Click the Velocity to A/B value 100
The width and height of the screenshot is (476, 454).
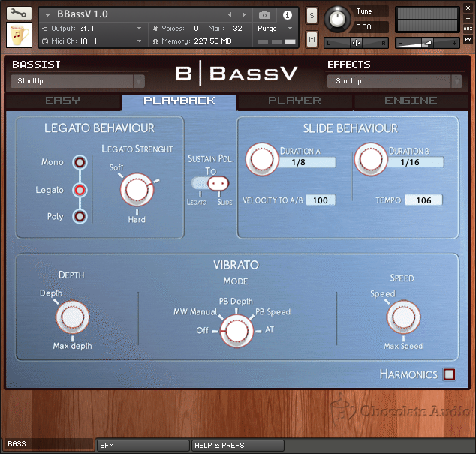(321, 200)
